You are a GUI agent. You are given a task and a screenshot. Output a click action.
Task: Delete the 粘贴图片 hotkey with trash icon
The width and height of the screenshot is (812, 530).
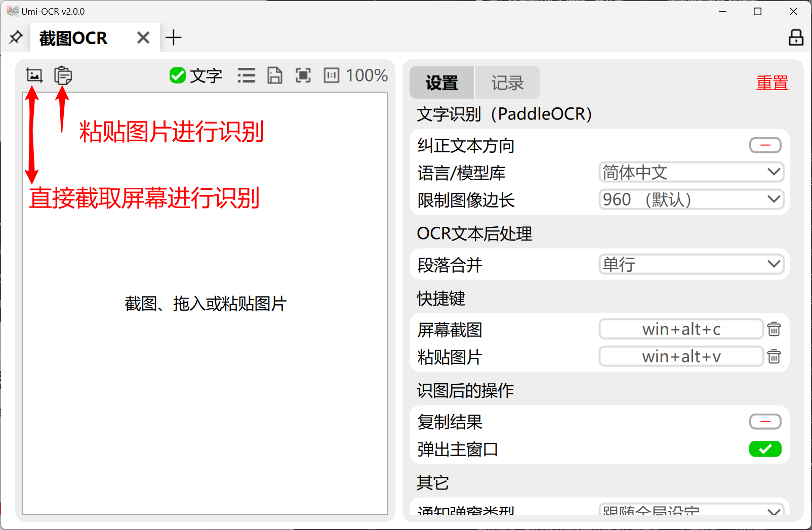click(x=774, y=356)
